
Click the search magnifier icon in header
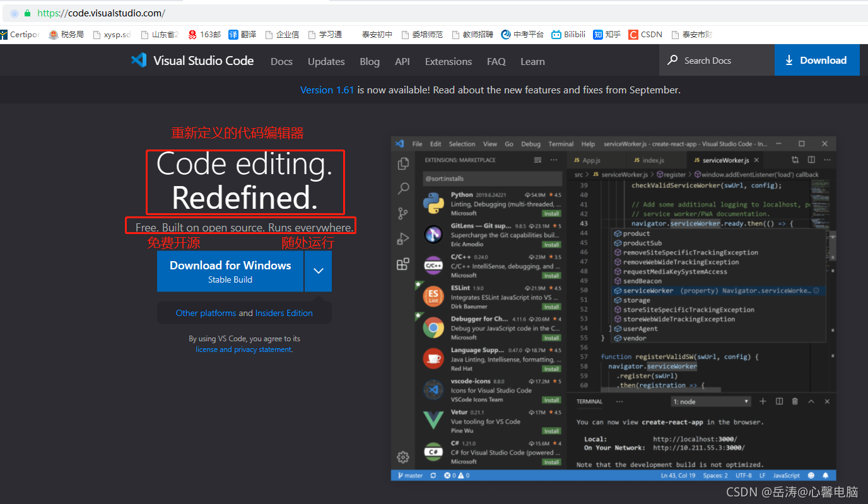point(672,61)
